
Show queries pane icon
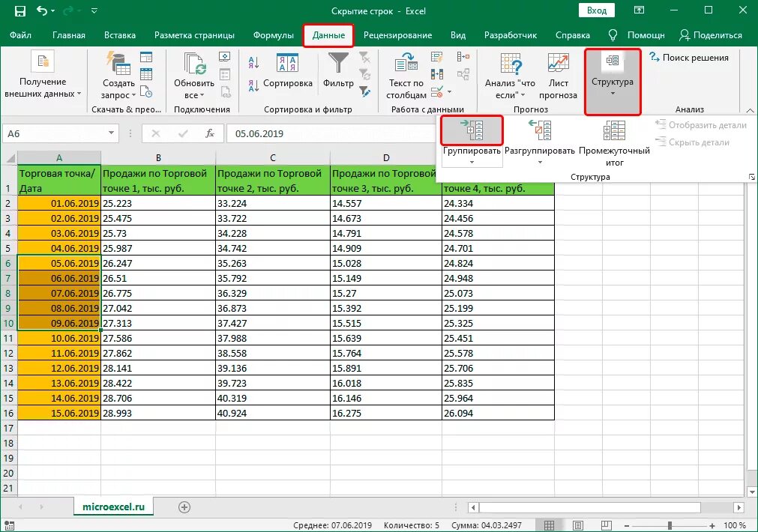click(146, 57)
